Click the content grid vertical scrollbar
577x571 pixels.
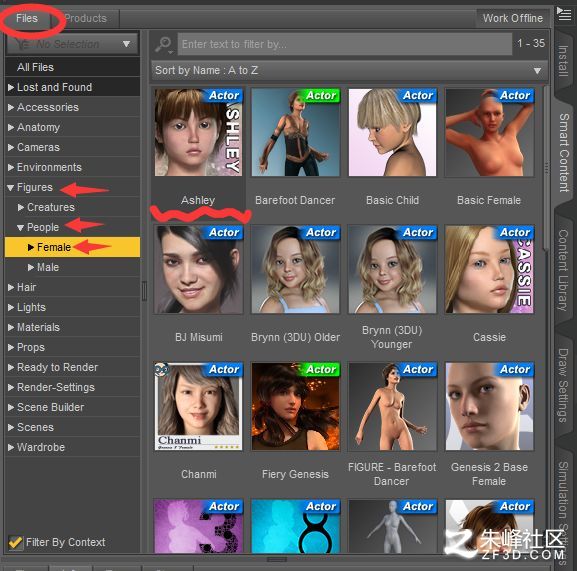click(546, 169)
